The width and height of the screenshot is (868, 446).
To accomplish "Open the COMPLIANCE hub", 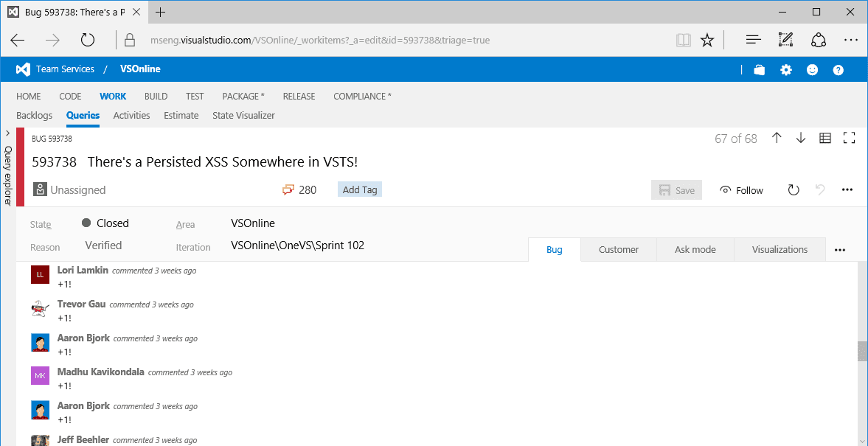I will click(363, 97).
